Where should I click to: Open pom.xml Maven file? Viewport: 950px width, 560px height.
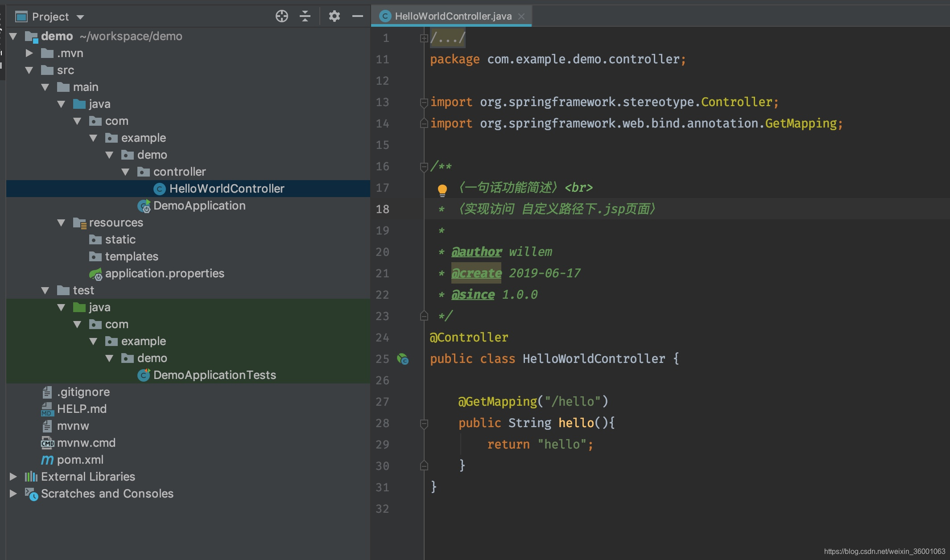pos(80,460)
